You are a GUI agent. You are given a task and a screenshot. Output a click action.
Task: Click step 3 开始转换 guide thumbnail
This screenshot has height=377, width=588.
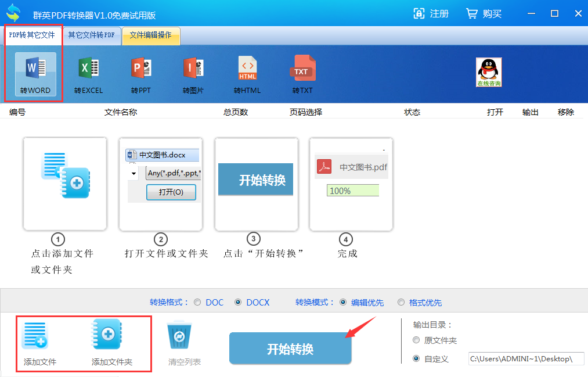click(257, 184)
